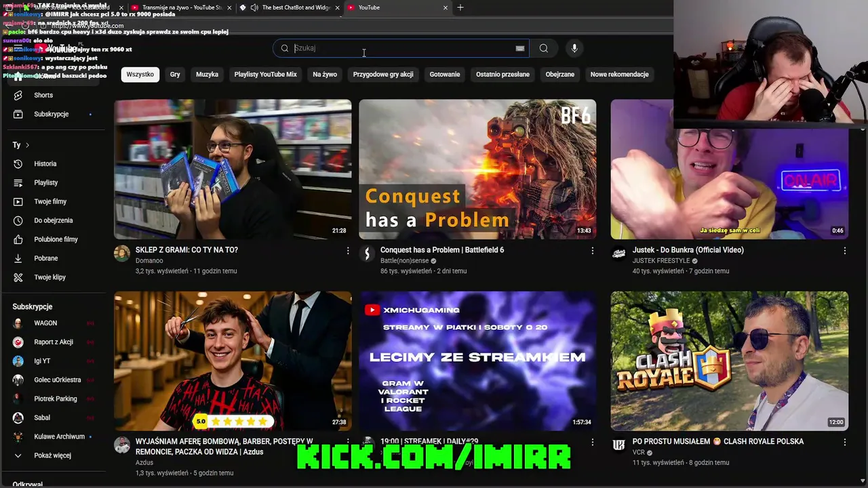868x488 pixels.
Task: Open Polubione filmy liked videos
Action: [x=56, y=240]
